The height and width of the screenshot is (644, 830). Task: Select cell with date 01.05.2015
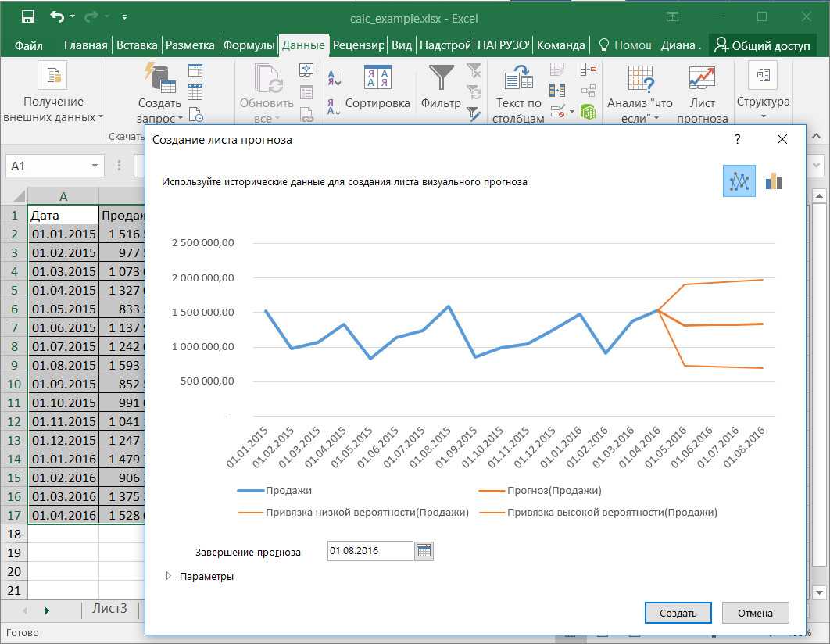[63, 309]
